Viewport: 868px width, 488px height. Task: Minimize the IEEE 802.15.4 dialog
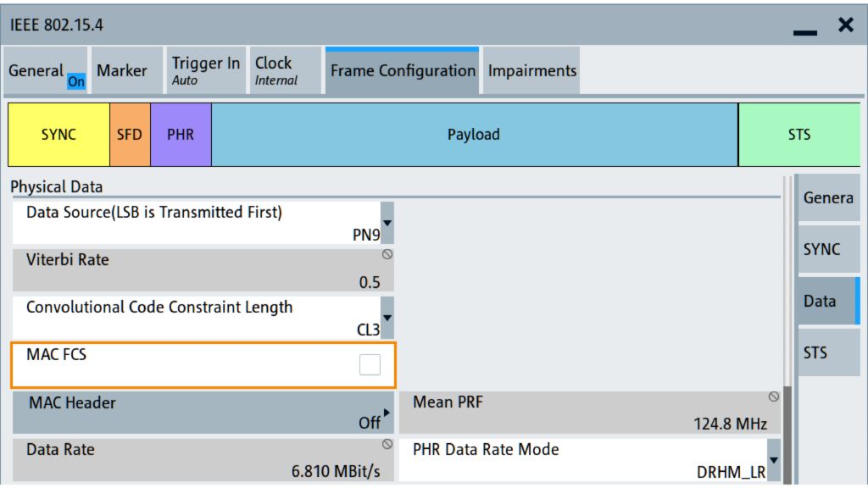(804, 26)
